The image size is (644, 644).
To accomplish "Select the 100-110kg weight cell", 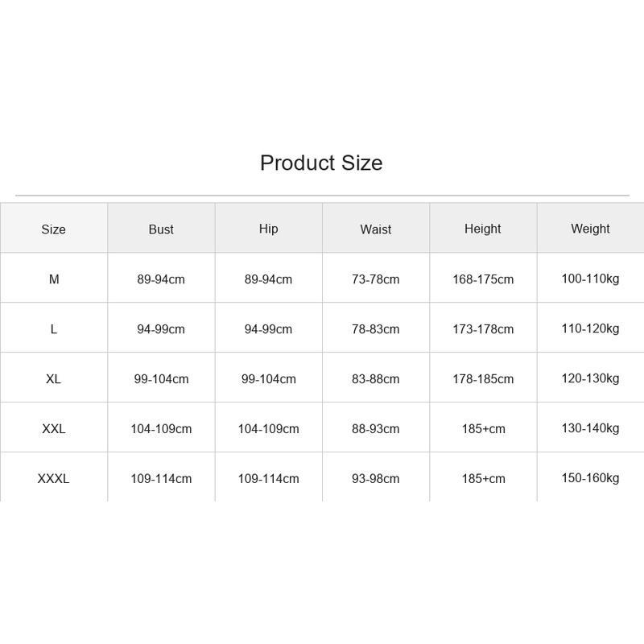I will click(x=590, y=279).
